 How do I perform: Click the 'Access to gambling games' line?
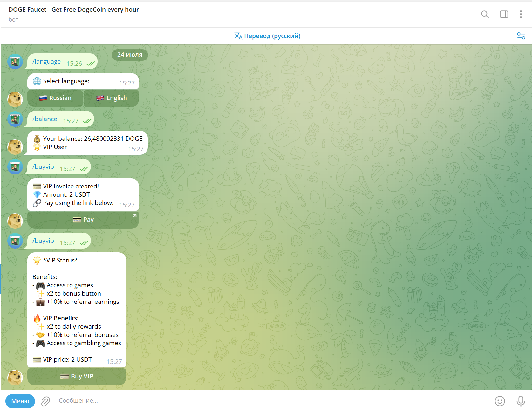84,343
